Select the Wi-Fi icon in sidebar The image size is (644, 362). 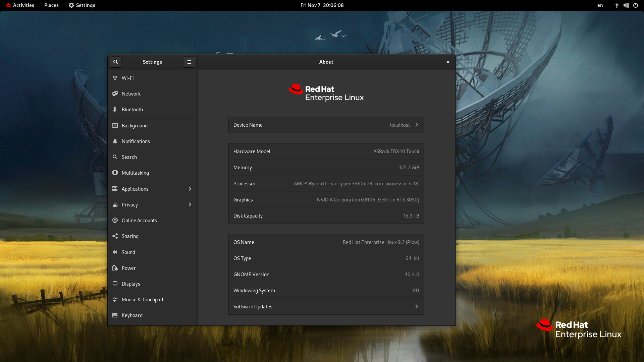(x=115, y=78)
